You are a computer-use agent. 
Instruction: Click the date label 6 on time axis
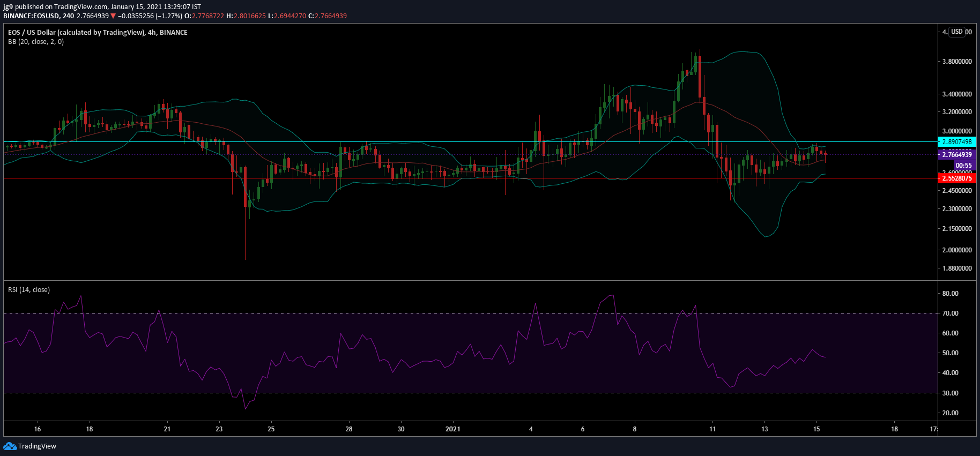(x=583, y=429)
